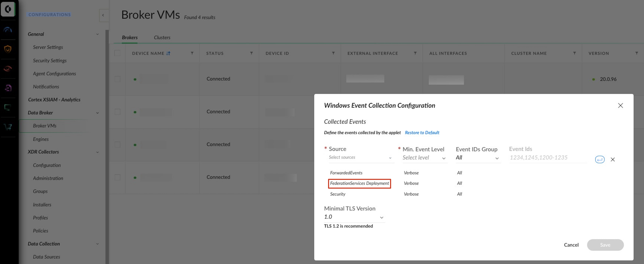The image size is (644, 264).
Task: Collapse the Data Broker section
Action: coord(97,113)
